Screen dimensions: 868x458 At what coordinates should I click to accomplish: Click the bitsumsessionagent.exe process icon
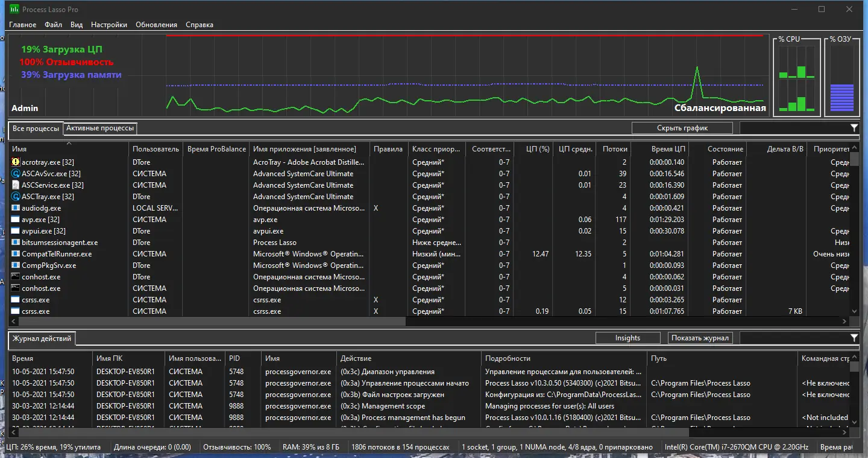pos(16,243)
